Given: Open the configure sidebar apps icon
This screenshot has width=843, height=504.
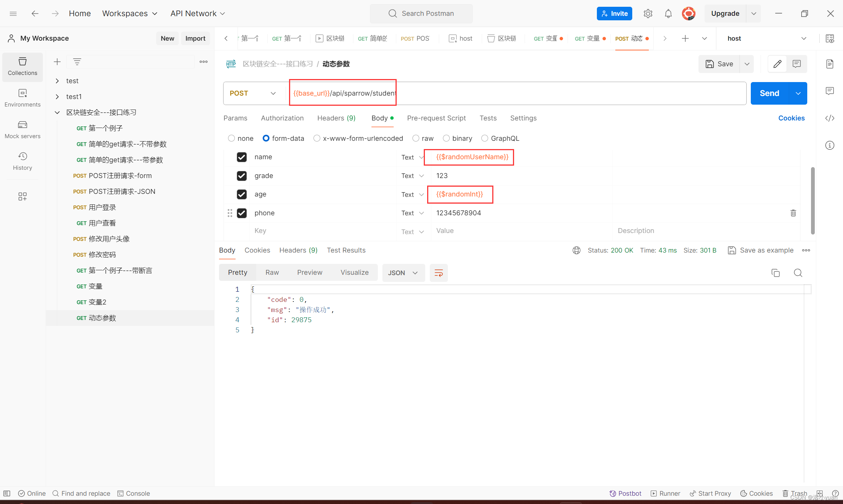Looking at the screenshot, I should tap(23, 196).
